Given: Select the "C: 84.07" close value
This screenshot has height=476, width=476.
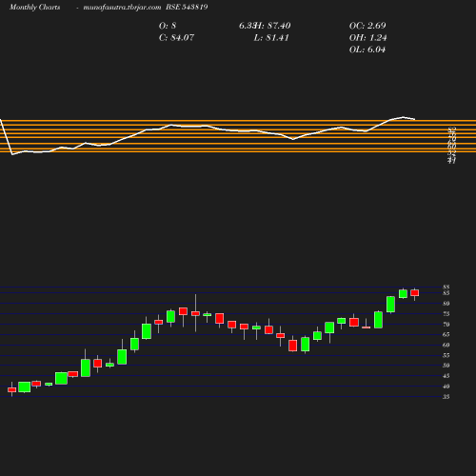Looking at the screenshot, I should [176, 37].
